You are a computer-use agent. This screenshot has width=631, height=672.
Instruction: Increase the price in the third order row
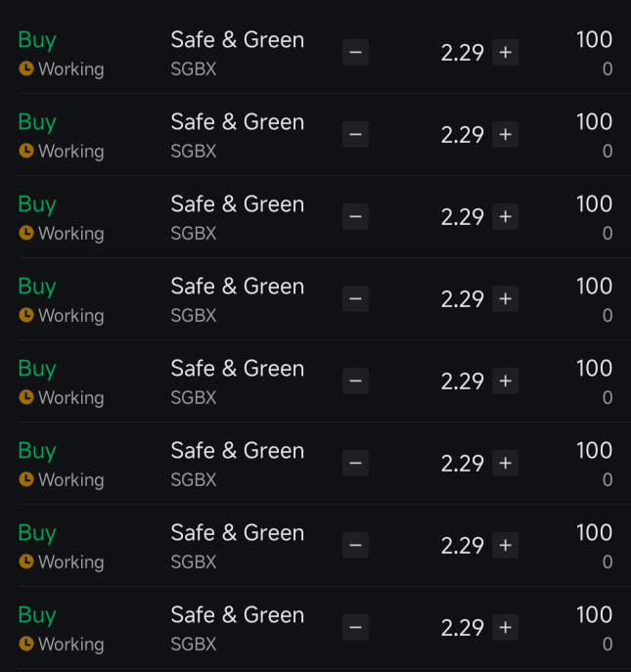tap(505, 217)
